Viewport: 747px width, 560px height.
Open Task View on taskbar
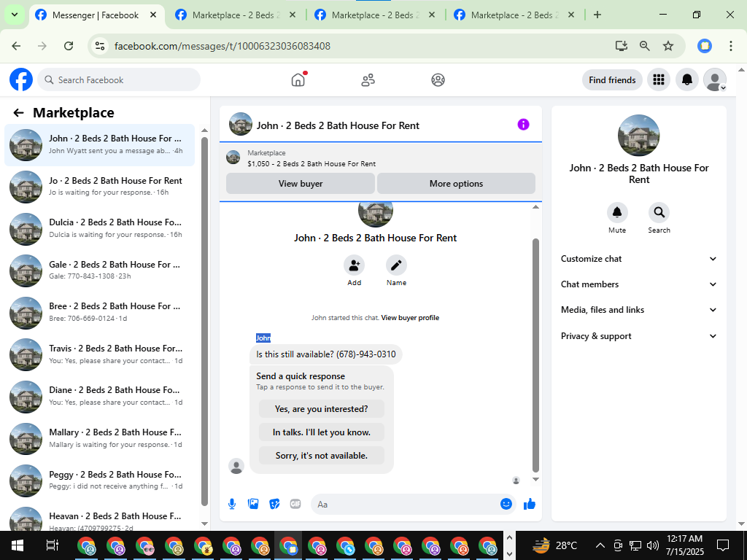tap(52, 545)
